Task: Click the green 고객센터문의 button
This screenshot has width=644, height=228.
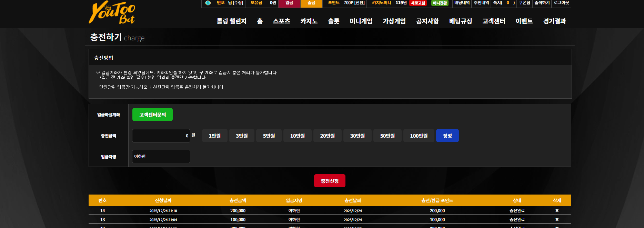Action: (152, 115)
